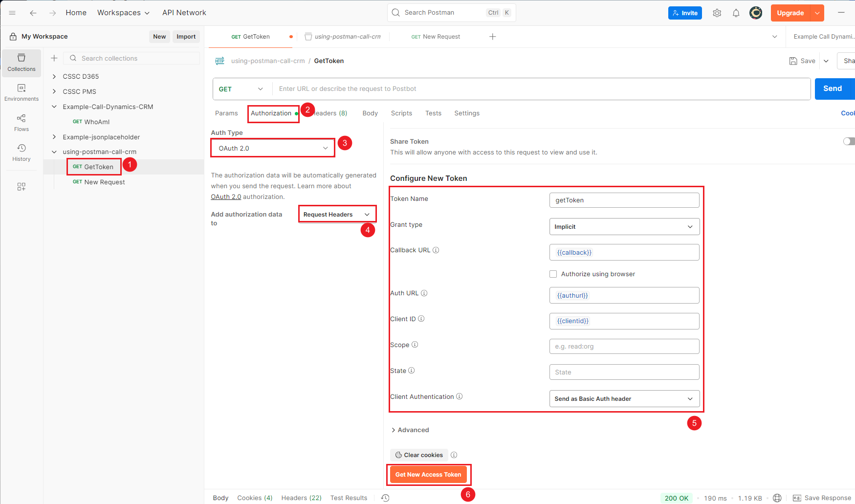Click the Auth URL info icon
The image size is (855, 504).
(x=424, y=293)
